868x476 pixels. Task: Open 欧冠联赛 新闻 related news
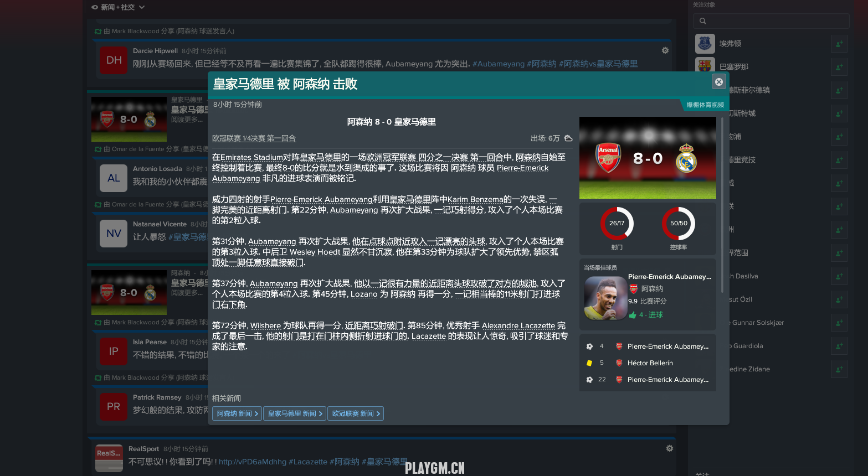356,413
